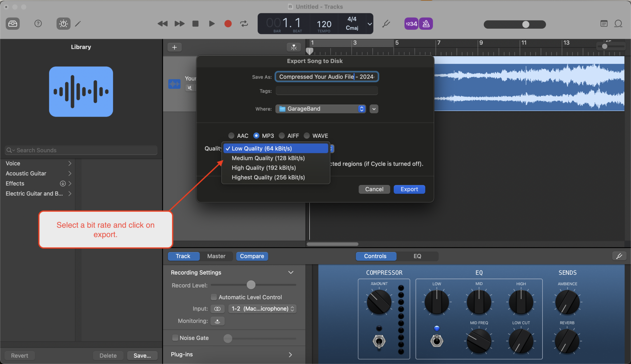Open the Tuner fork icon
Screen dimensions: 631x364
[x=386, y=24]
